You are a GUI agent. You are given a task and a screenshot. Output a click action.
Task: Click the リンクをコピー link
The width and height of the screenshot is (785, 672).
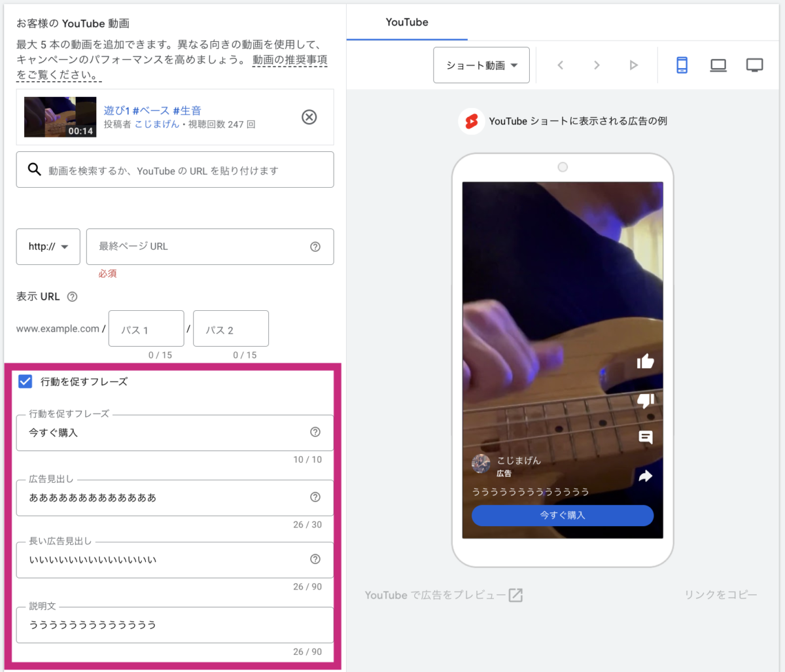point(721,595)
